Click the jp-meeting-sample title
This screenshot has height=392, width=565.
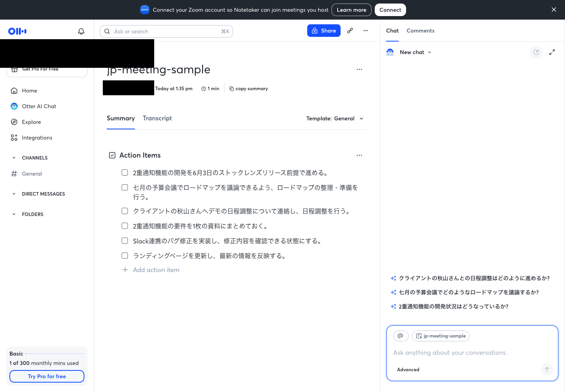coord(159,70)
